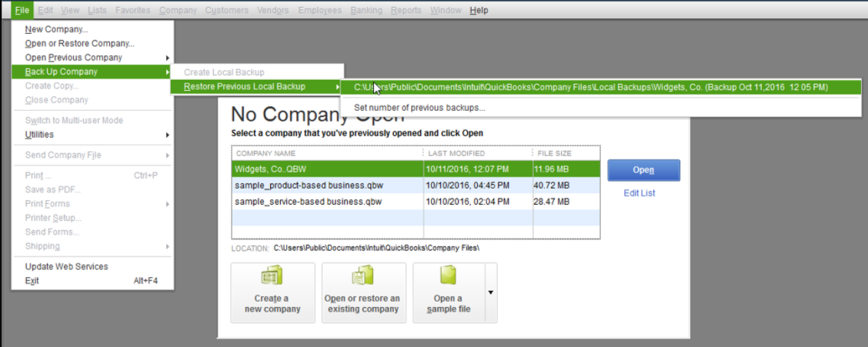The width and height of the screenshot is (868, 347).
Task: Click the blue Open button
Action: click(644, 171)
